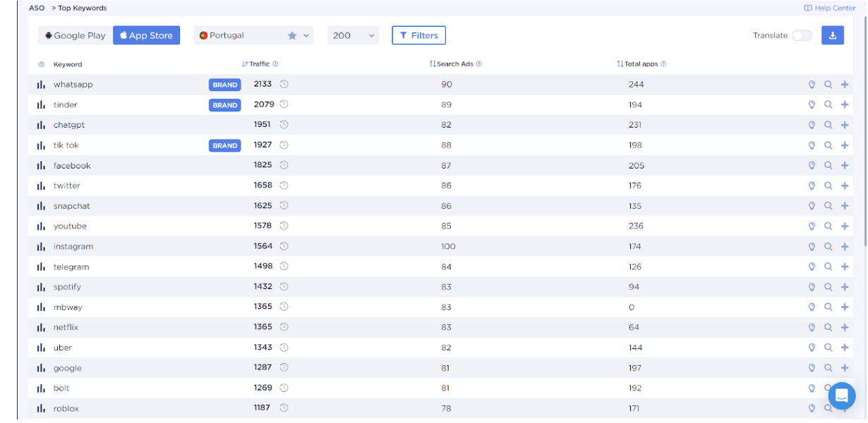Click suggestion bulb icon for whatsapp
Viewport: 868px width, 423px height.
pos(812,85)
